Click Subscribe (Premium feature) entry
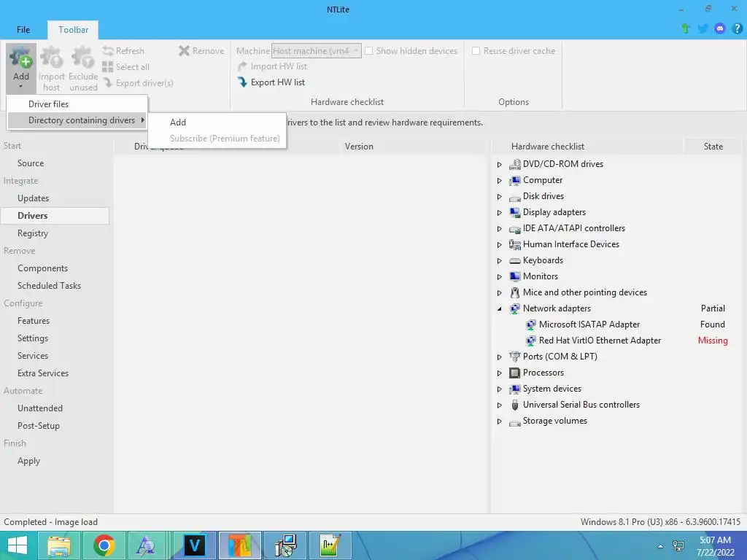The height and width of the screenshot is (560, 747). coord(217,138)
